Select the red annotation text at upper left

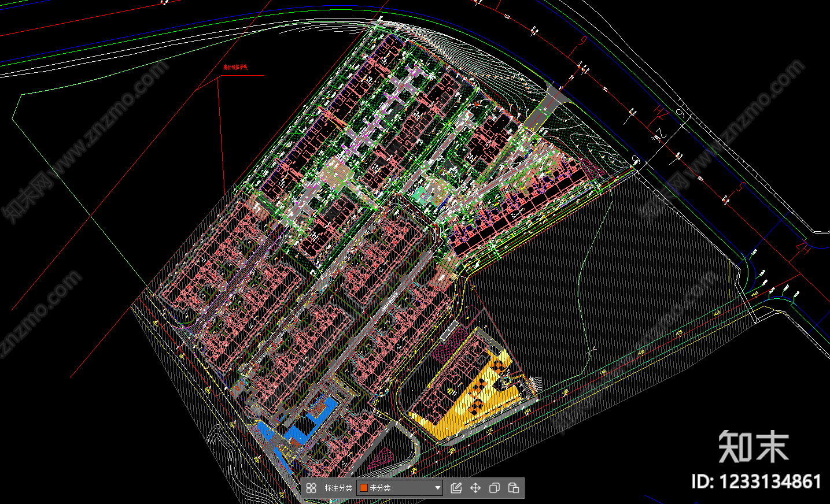click(x=235, y=67)
